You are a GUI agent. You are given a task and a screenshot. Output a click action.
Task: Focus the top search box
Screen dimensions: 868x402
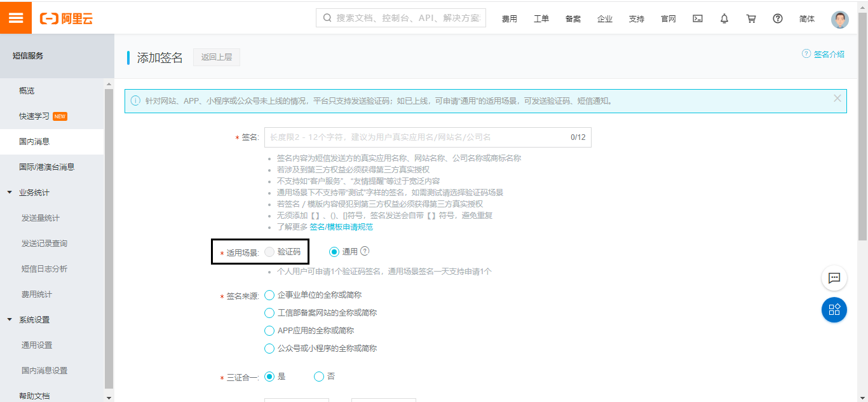coord(401,18)
